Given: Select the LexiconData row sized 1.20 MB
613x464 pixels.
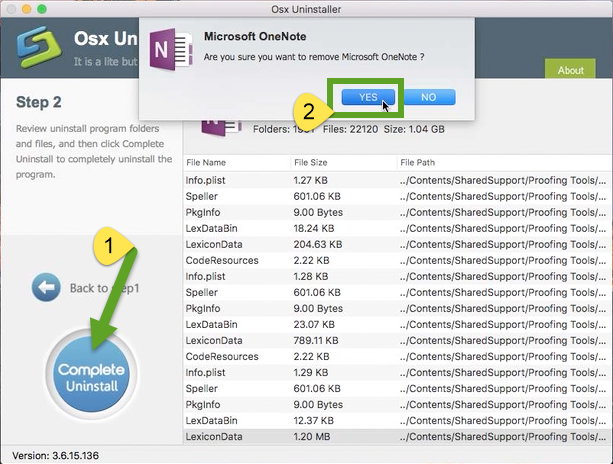Looking at the screenshot, I should point(397,437).
